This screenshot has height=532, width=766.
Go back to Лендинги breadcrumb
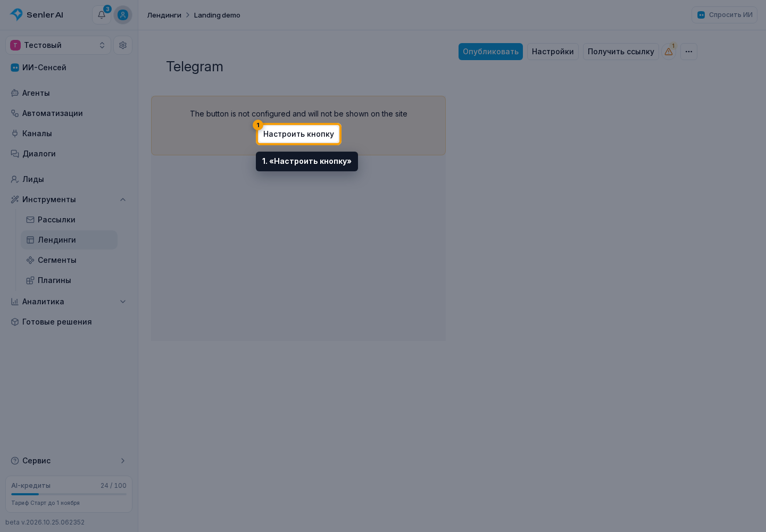(x=164, y=15)
